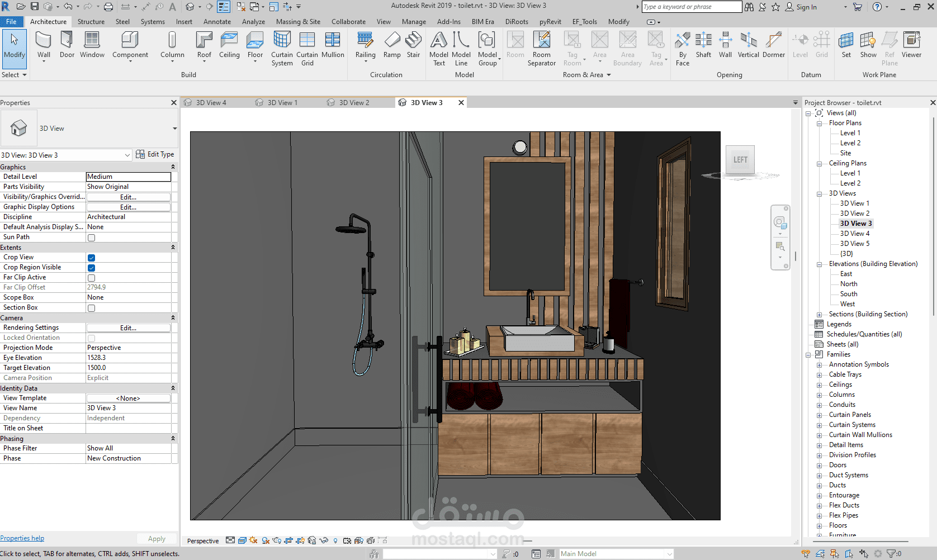
Task: Select the Stair tool
Action: pos(413,45)
